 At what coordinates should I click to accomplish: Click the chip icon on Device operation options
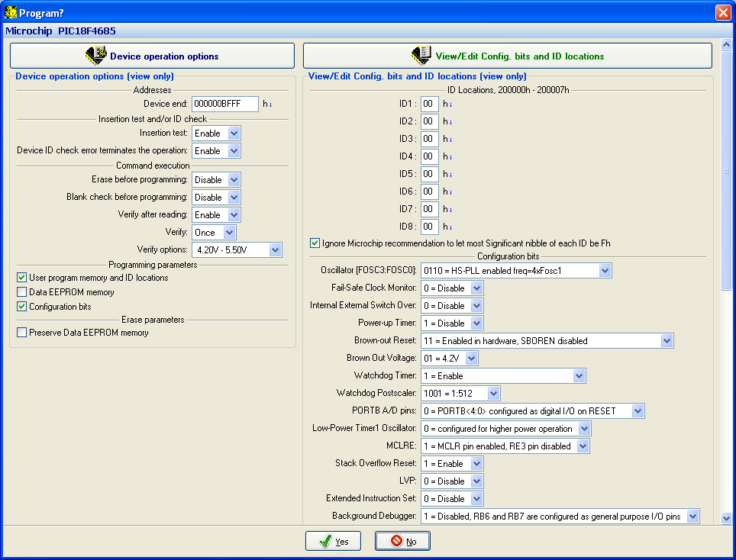(95, 56)
